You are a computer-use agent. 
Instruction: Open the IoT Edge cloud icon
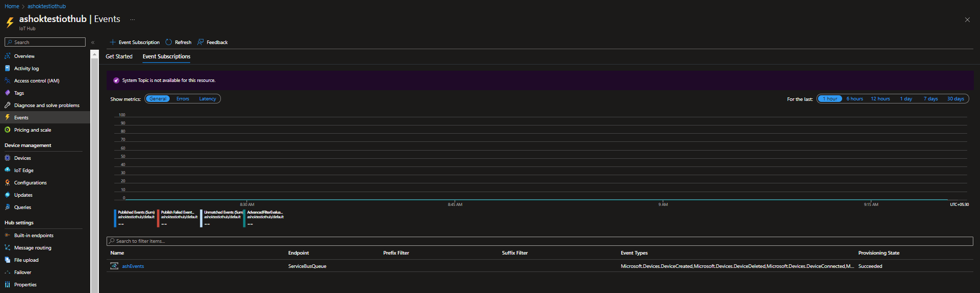7,170
